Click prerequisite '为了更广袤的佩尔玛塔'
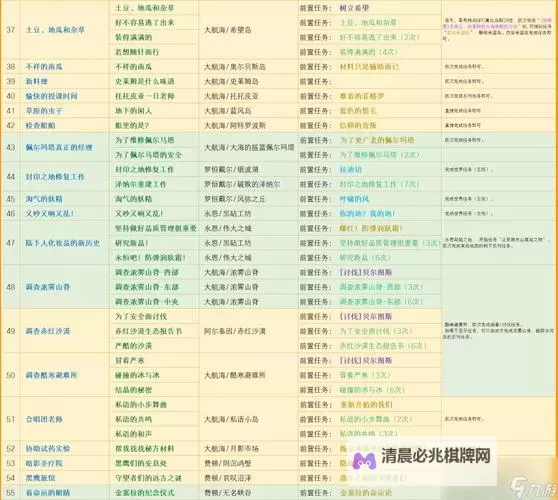Screen dimensions: 558x500 point(377,140)
